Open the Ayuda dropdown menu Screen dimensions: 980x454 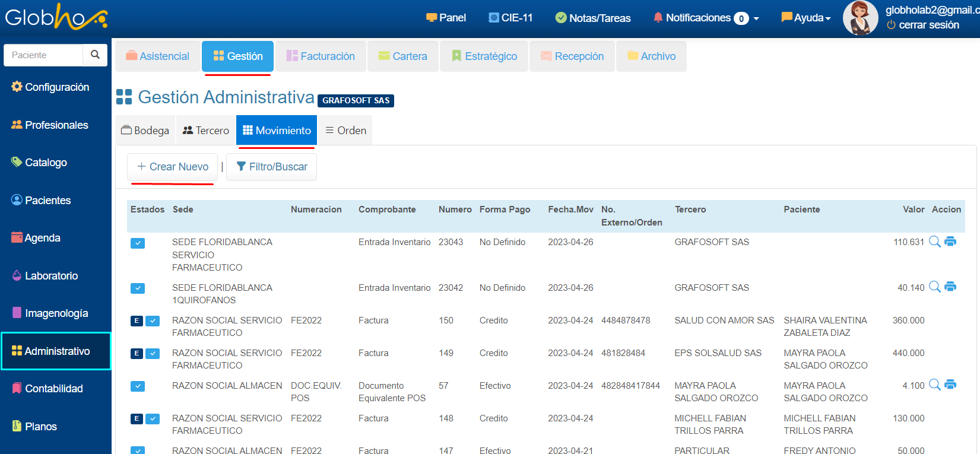(806, 18)
